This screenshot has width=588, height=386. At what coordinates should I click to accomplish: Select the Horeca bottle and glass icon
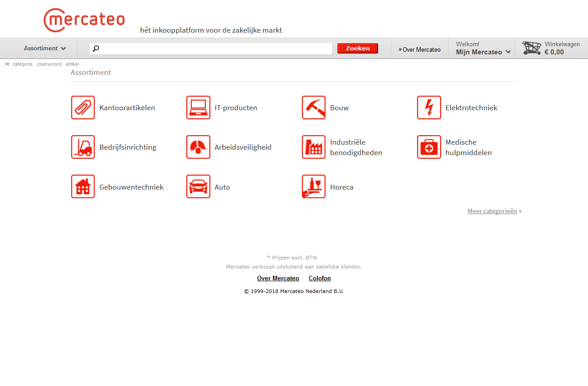coord(314,186)
